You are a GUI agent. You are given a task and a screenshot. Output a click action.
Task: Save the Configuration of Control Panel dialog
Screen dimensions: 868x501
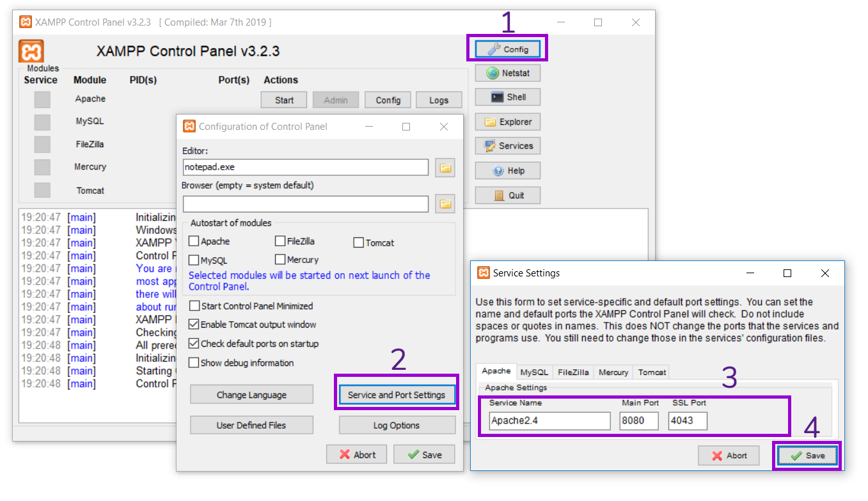(x=424, y=454)
